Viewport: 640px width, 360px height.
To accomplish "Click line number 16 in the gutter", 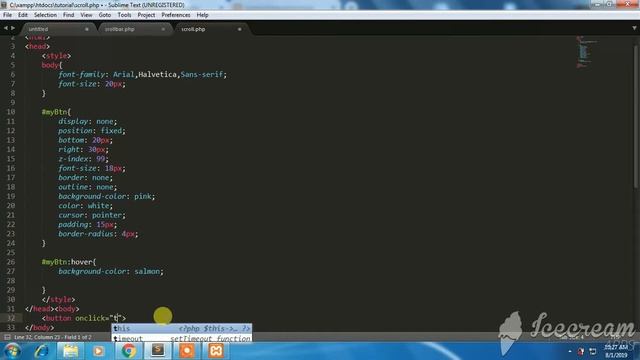I will point(11,169).
